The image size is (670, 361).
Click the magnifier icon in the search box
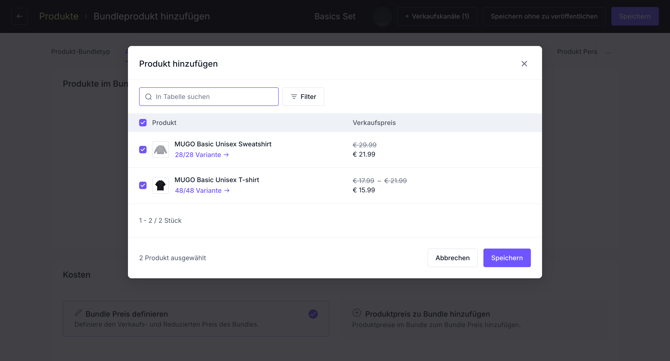[148, 97]
